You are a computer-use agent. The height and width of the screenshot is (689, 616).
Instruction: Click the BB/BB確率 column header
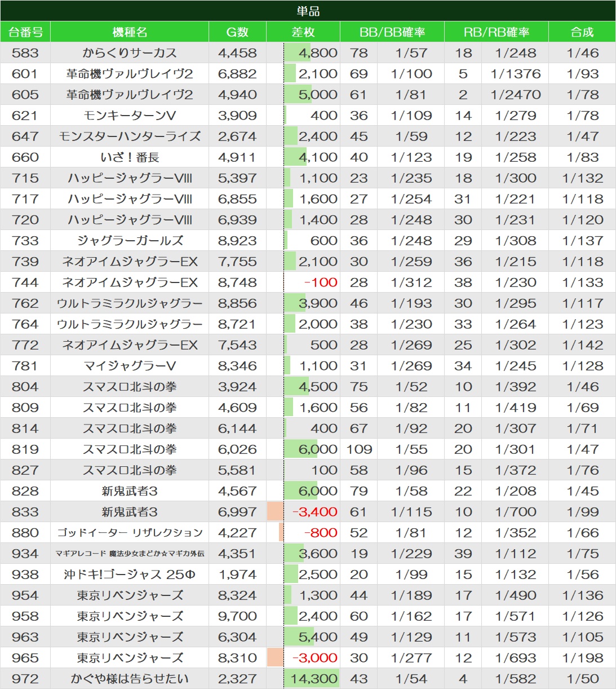392,32
